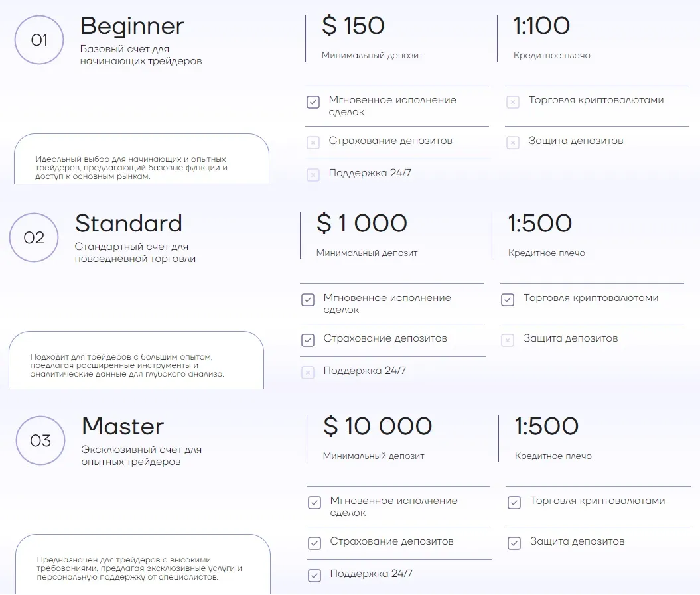The image size is (700, 595).
Task: Open the Master description card
Action: [143, 564]
